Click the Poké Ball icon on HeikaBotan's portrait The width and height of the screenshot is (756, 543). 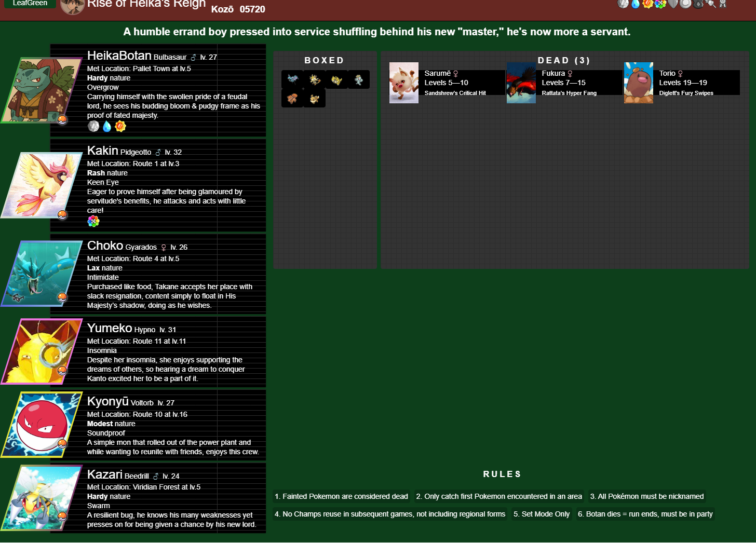click(x=62, y=119)
